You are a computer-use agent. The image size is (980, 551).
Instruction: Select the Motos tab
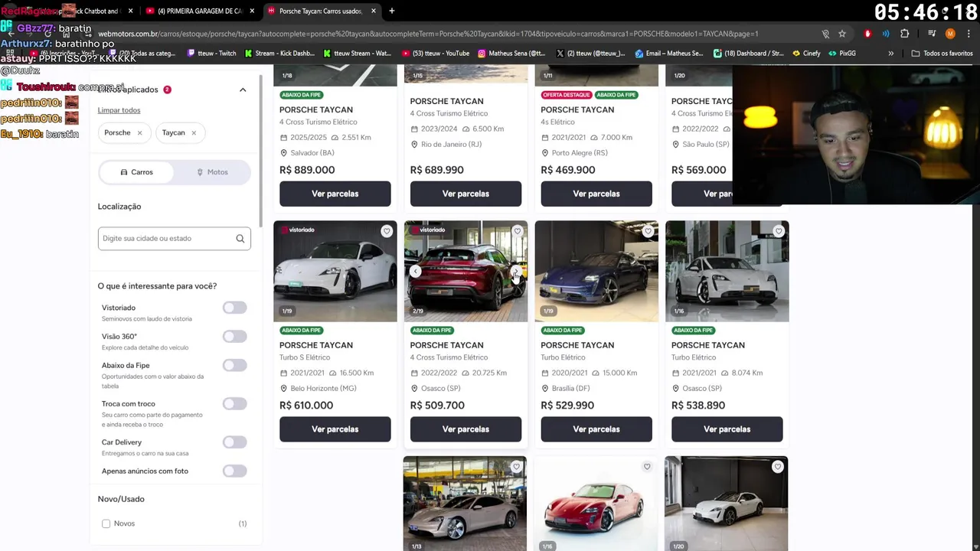[x=212, y=172]
